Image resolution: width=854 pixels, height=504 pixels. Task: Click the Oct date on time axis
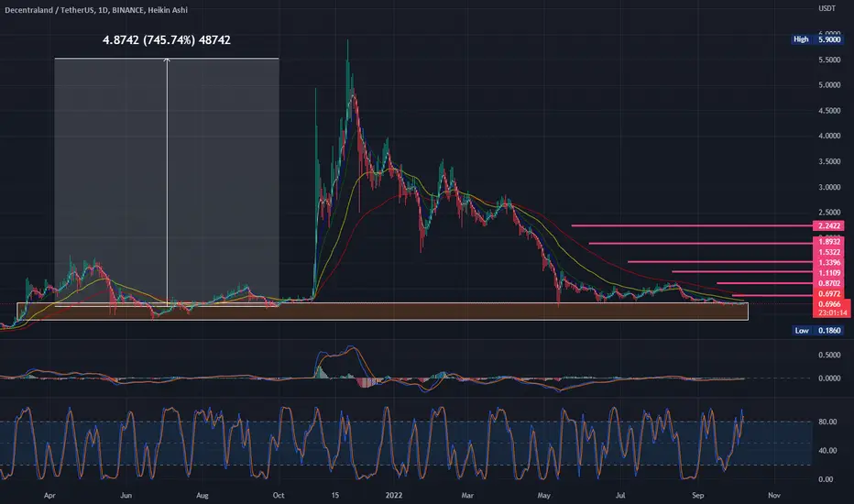pos(279,495)
